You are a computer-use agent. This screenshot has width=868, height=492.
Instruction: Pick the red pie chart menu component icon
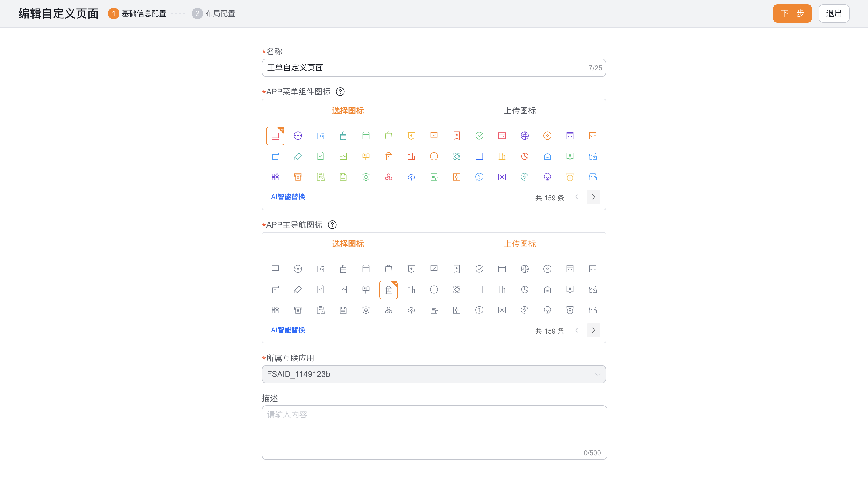tap(524, 156)
